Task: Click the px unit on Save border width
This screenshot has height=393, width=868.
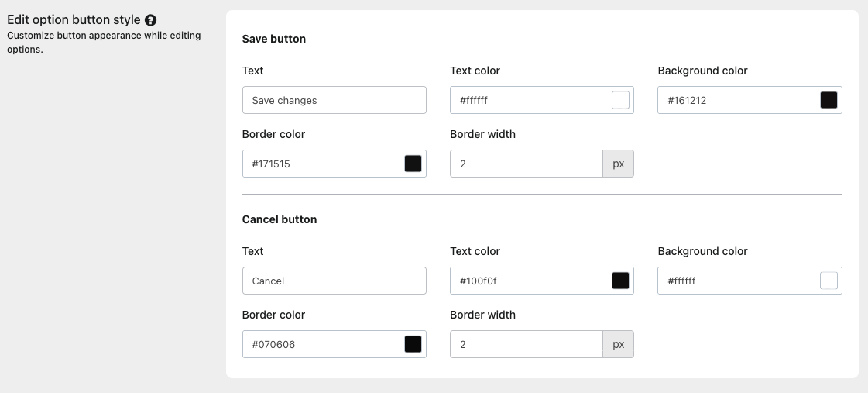Action: click(x=618, y=164)
